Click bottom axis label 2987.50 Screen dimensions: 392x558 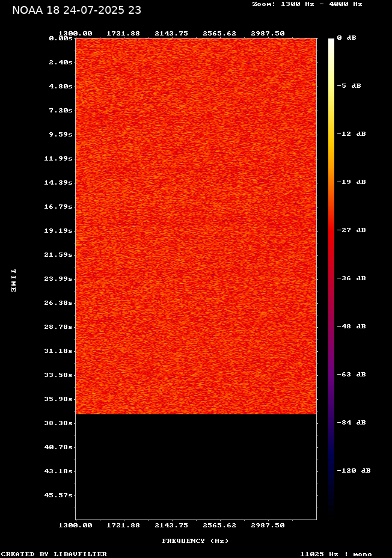tap(268, 526)
